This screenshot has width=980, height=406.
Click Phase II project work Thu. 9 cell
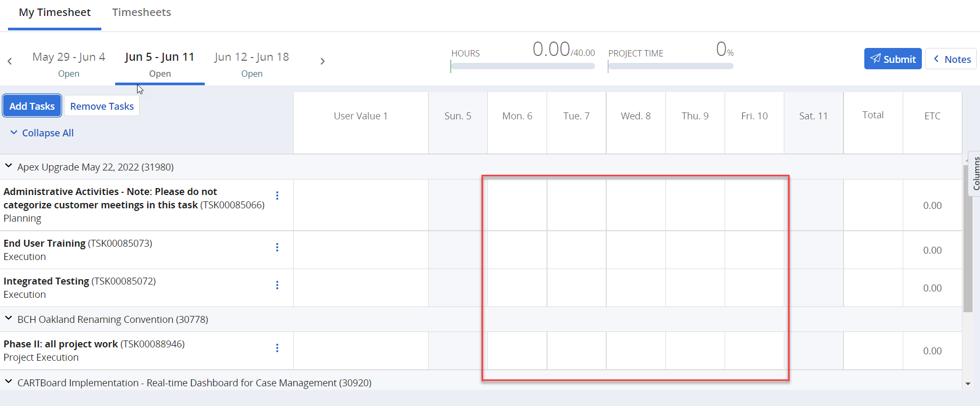pos(695,351)
